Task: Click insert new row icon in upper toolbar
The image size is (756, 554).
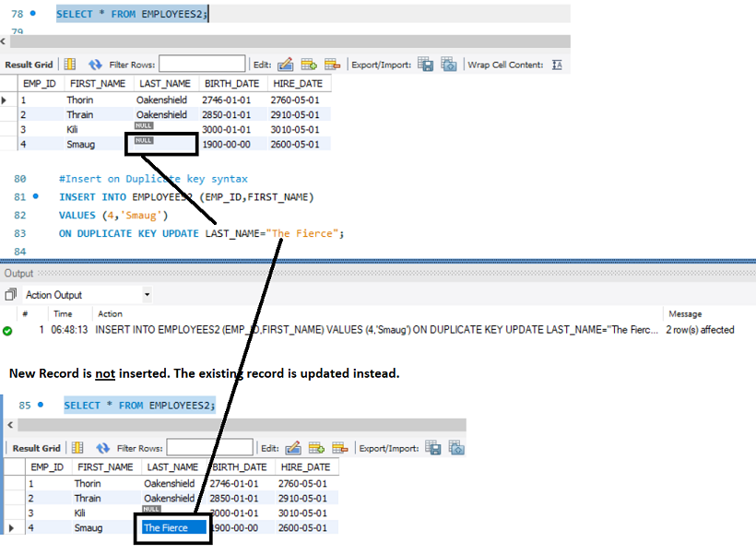Action: tap(309, 65)
